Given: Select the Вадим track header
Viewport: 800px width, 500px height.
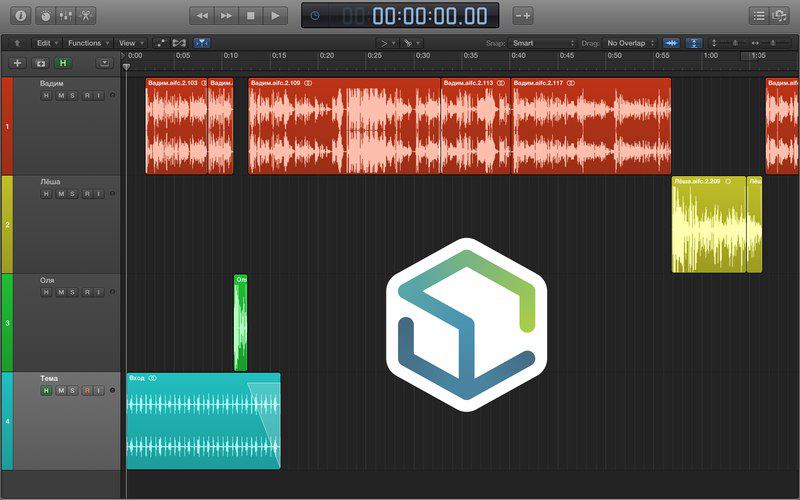Looking at the screenshot, I should coord(66,126).
